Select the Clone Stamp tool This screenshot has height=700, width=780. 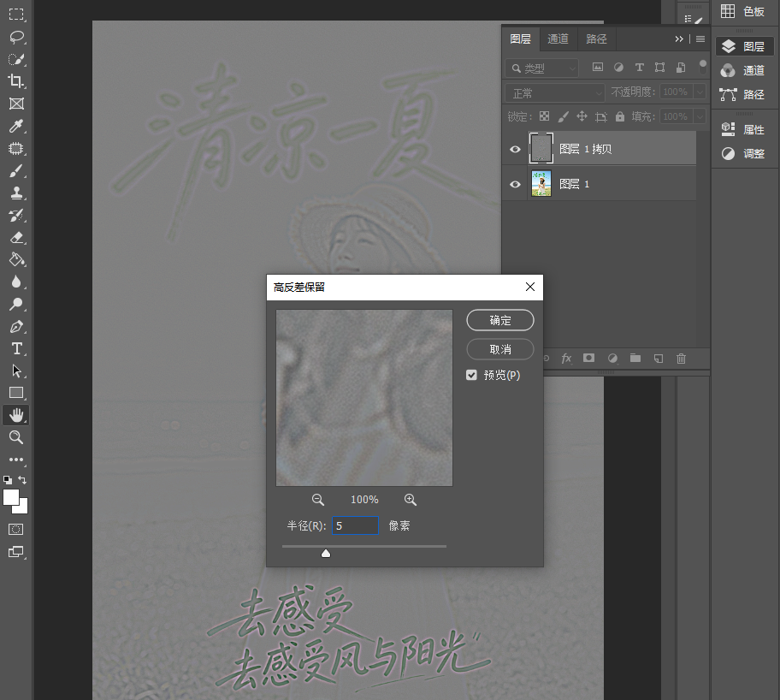pyautogui.click(x=16, y=193)
